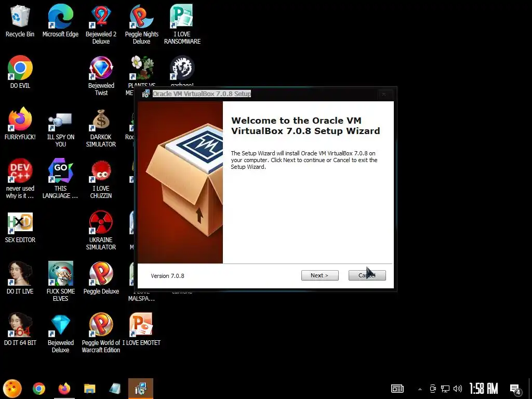
Task: Select the elf game shortcut with Santa hat
Action: (x=60, y=281)
